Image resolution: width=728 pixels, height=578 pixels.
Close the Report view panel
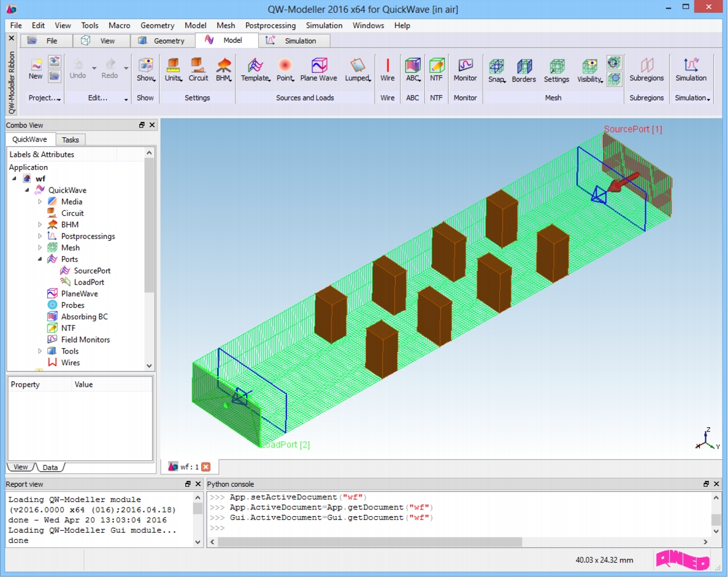[x=198, y=484]
